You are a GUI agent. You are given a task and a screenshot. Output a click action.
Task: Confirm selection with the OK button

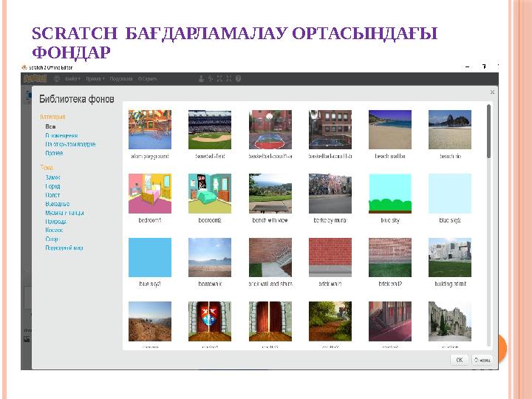coord(460,360)
